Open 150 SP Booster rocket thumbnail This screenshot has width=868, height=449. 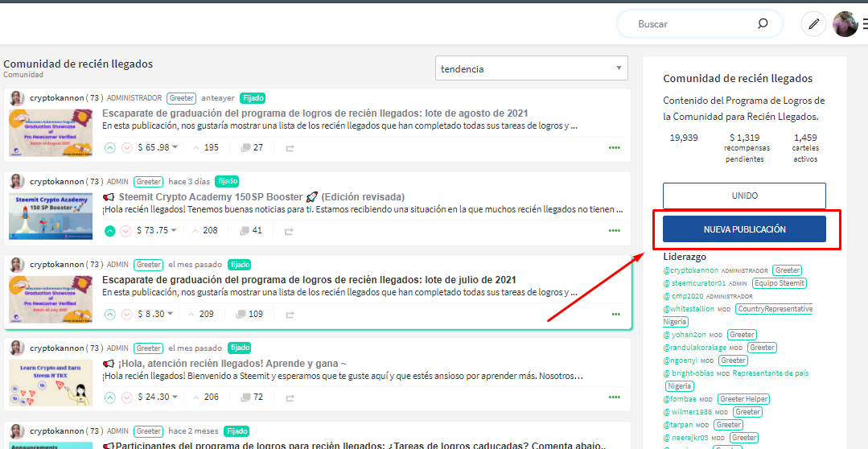[x=51, y=216]
